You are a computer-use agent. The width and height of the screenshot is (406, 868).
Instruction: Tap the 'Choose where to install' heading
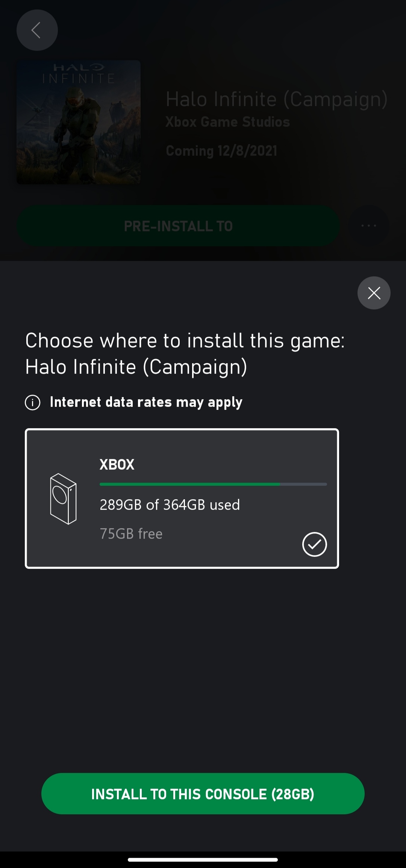click(x=185, y=353)
